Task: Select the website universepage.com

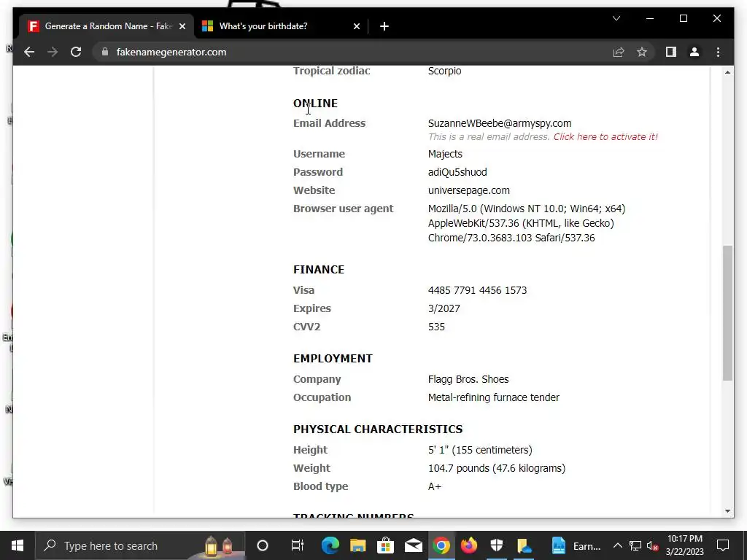Action: [469, 190]
